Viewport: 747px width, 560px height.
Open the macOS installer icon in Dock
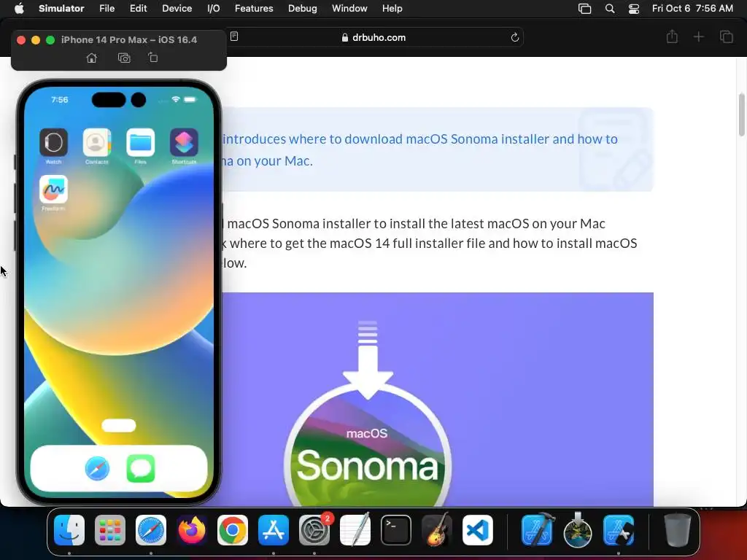(x=578, y=530)
